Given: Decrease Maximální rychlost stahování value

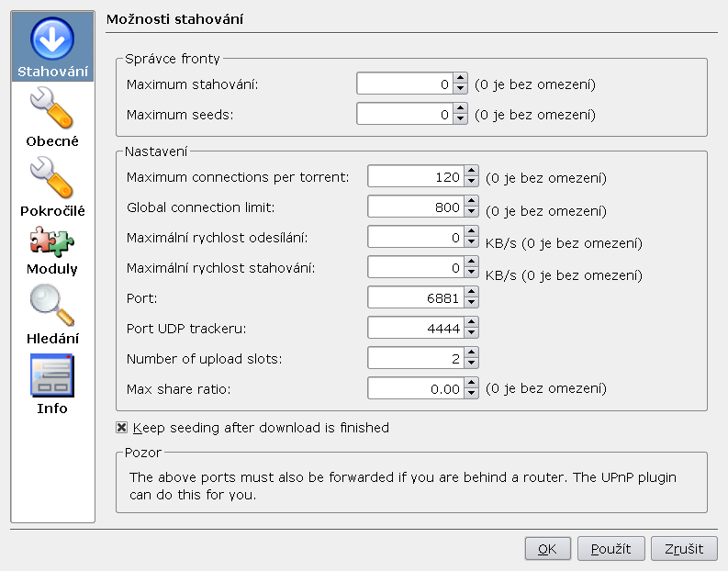Looking at the screenshot, I should point(472,273).
